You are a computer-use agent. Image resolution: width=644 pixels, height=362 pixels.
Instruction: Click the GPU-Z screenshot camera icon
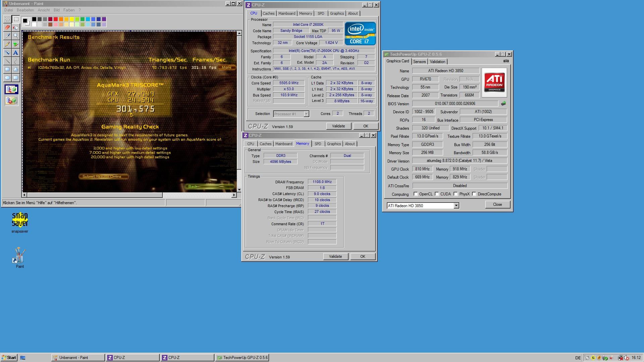tap(506, 61)
